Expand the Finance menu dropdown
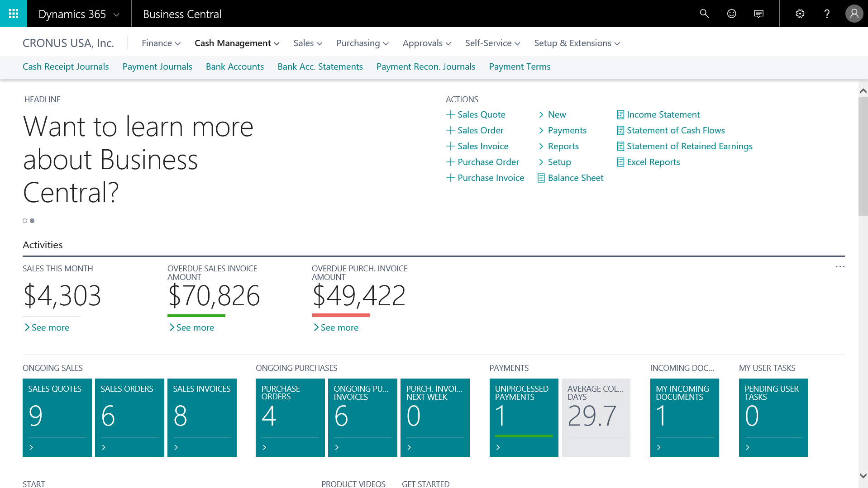Image resolution: width=868 pixels, height=488 pixels. (x=161, y=43)
